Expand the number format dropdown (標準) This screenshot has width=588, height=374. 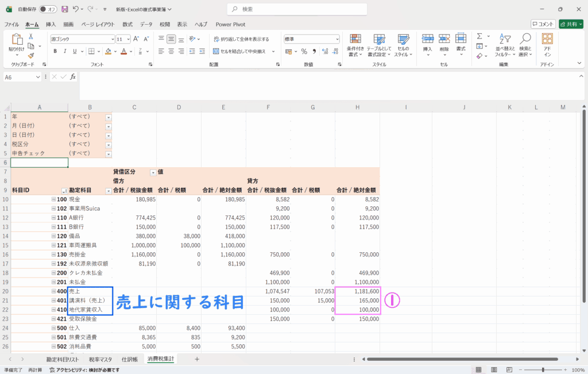[x=336, y=39]
